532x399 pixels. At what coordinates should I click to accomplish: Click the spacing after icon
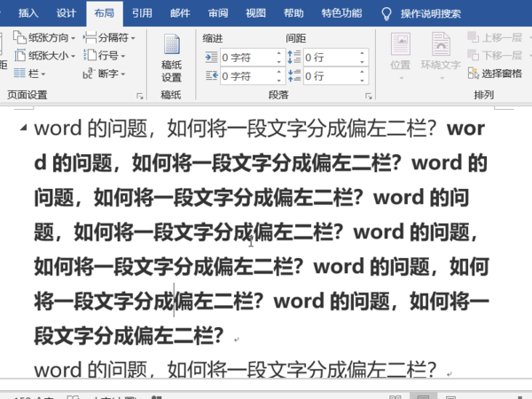[293, 75]
